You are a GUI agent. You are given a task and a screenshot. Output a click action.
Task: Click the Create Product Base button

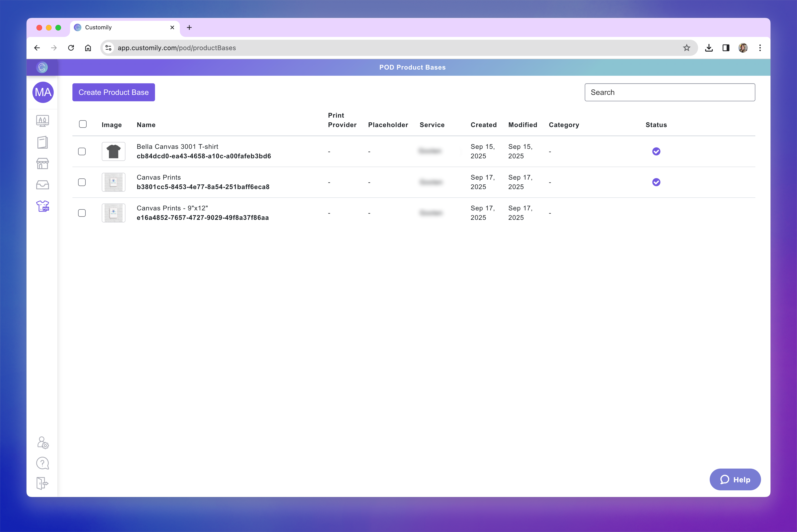click(x=113, y=92)
